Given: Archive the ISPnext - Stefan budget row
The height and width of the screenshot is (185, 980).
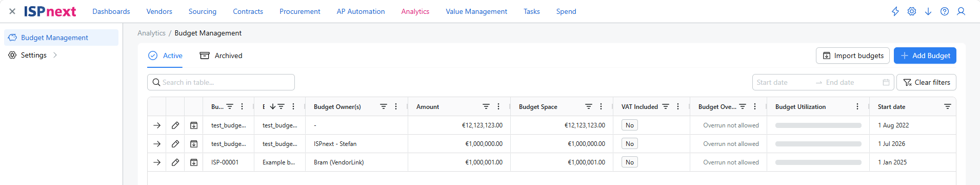Looking at the screenshot, I should point(194,144).
